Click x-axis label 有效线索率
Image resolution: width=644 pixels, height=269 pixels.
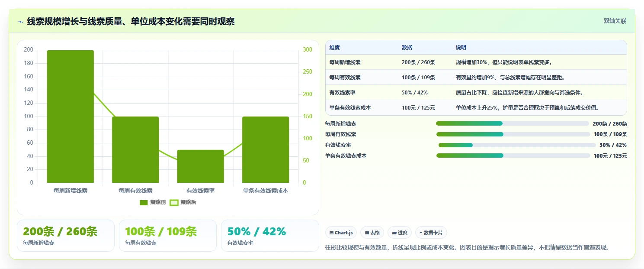pyautogui.click(x=201, y=191)
